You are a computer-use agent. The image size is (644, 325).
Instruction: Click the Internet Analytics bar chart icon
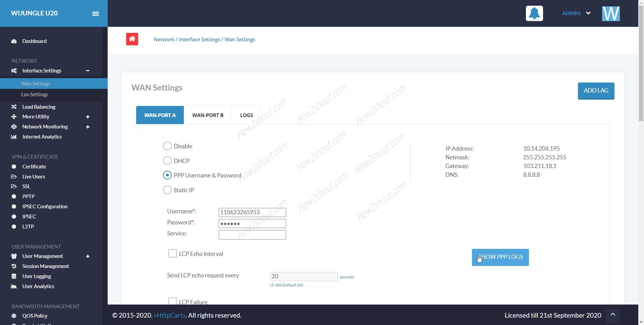pyautogui.click(x=14, y=137)
